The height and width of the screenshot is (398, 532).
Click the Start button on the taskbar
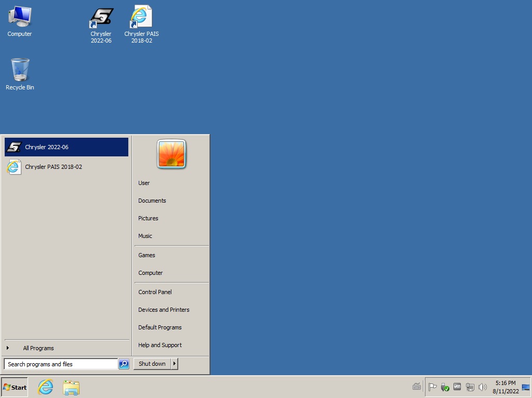click(15, 387)
